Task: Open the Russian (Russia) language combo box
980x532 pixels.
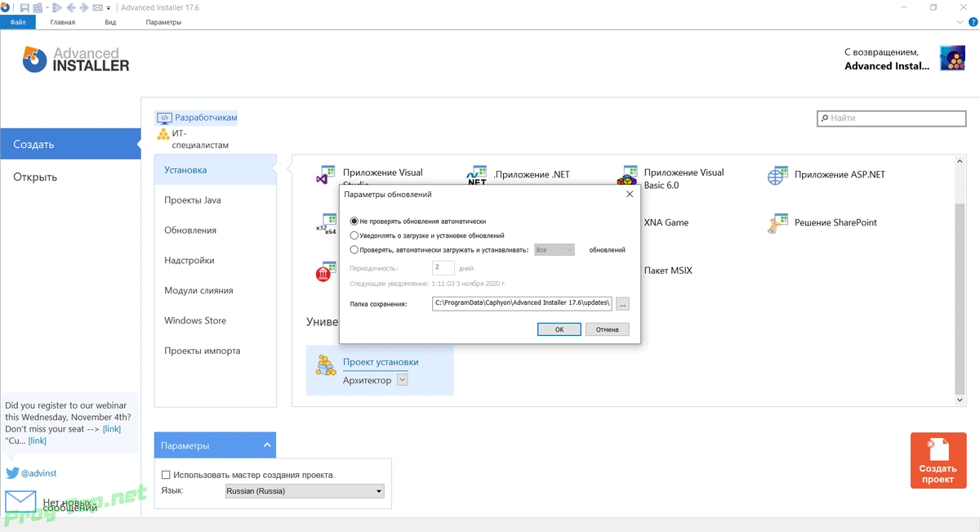Action: point(305,491)
